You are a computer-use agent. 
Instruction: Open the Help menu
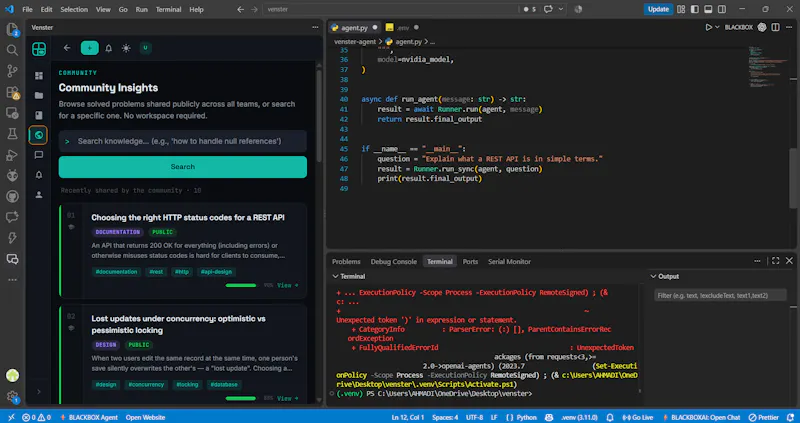click(196, 9)
